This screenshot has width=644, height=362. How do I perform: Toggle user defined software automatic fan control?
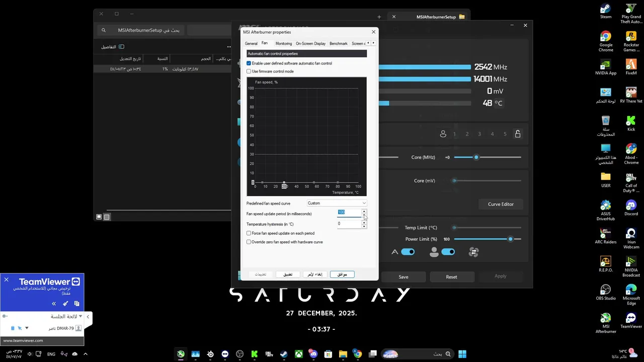[x=249, y=63]
